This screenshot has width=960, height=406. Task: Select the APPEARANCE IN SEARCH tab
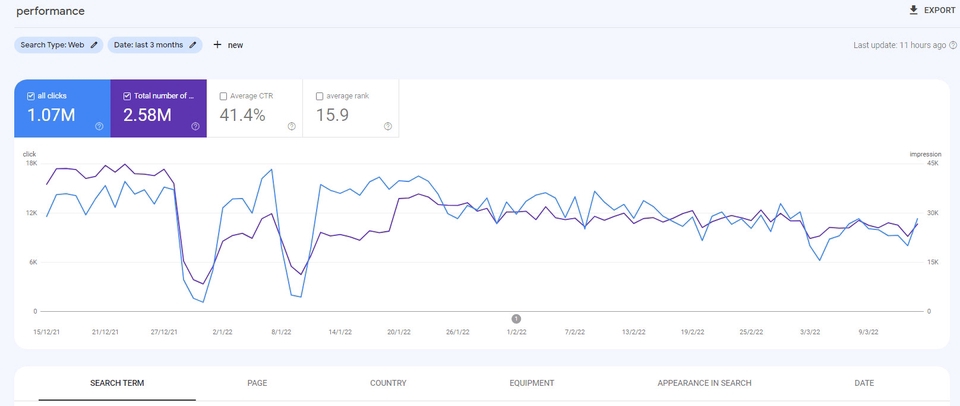pos(704,383)
